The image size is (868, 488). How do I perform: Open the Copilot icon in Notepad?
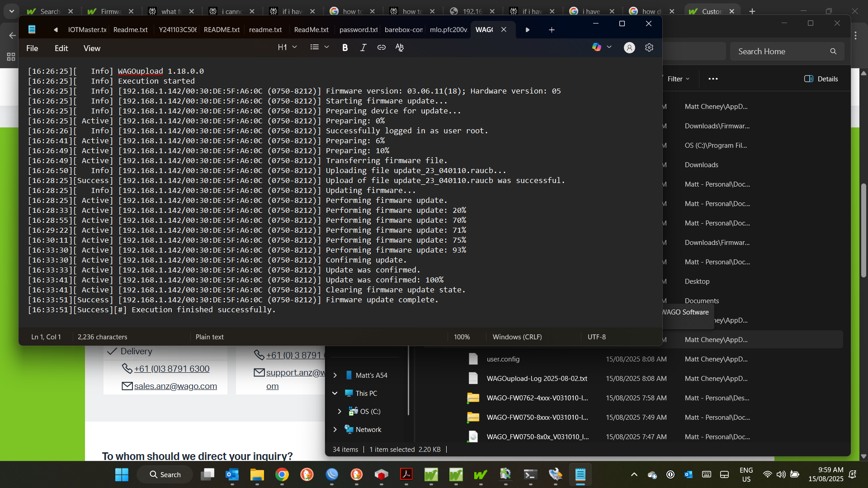(x=597, y=47)
